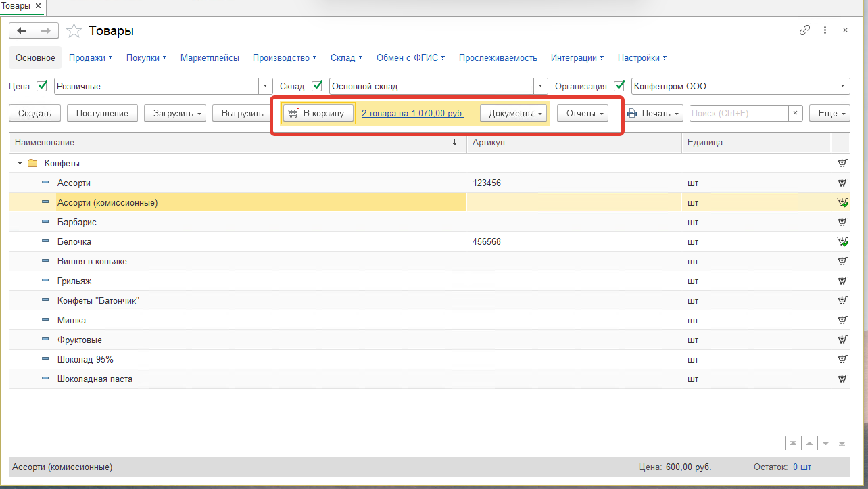Toggle the Склад checkbox
The width and height of the screenshot is (868, 489).
316,86
